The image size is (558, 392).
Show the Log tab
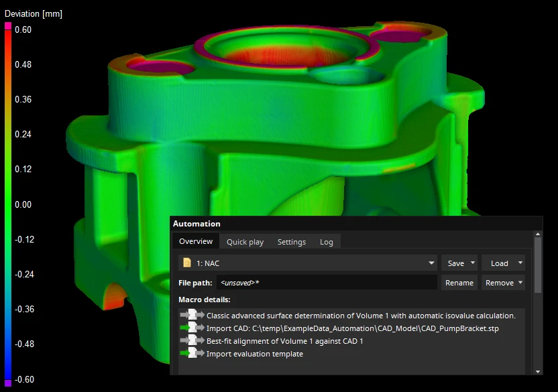[x=326, y=242]
